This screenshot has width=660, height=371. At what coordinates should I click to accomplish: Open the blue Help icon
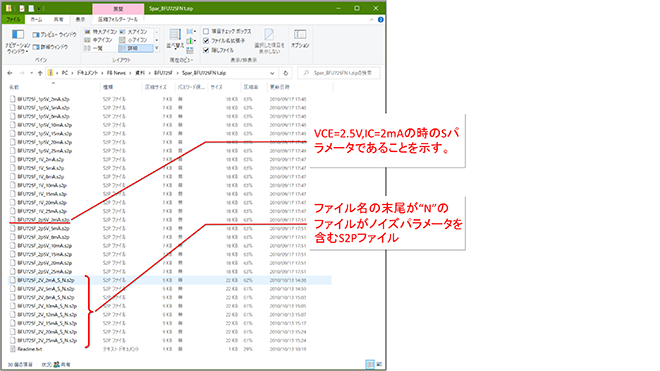(381, 19)
